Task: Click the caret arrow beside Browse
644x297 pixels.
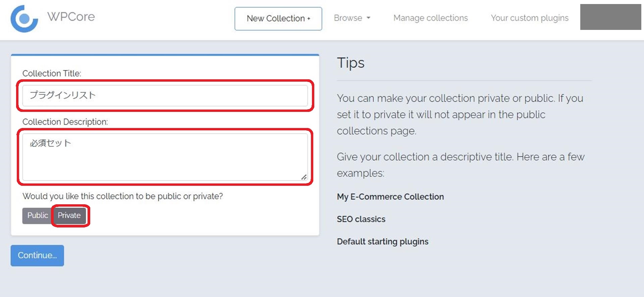Action: 368,18
